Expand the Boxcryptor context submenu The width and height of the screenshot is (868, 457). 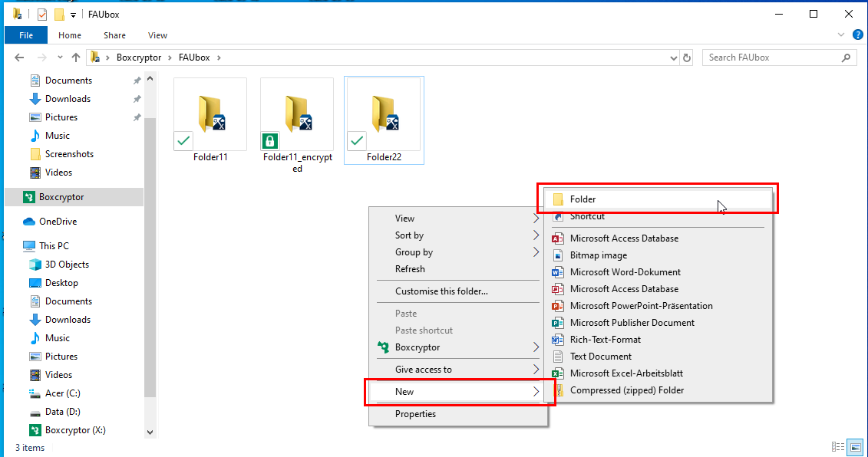(458, 347)
